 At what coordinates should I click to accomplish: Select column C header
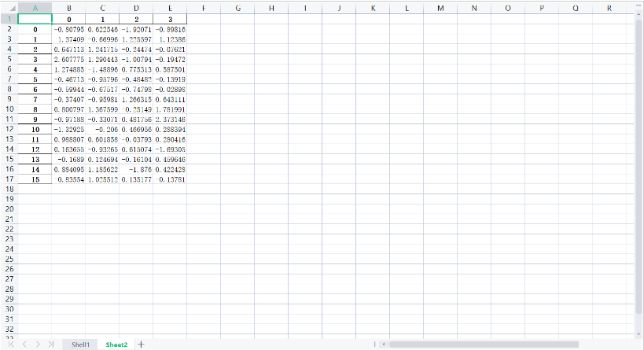point(102,8)
